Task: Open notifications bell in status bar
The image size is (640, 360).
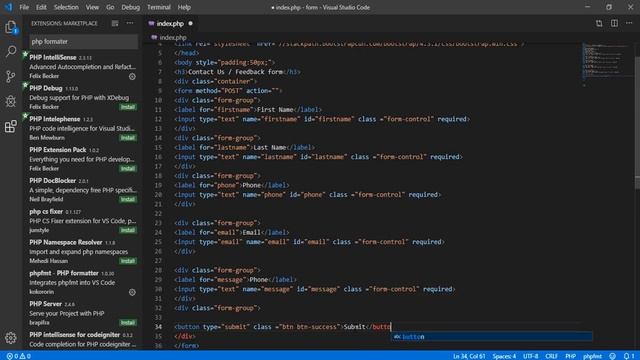Action: 629,356
